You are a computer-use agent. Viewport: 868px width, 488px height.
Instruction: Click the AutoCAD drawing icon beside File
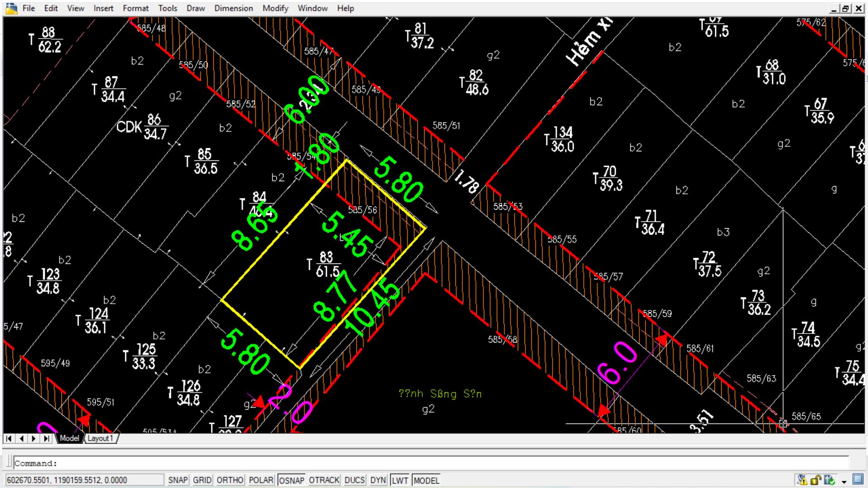point(11,8)
